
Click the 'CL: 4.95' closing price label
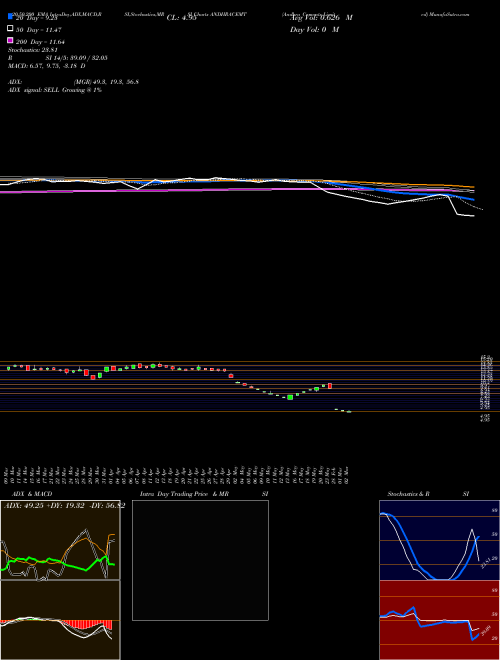click(182, 18)
